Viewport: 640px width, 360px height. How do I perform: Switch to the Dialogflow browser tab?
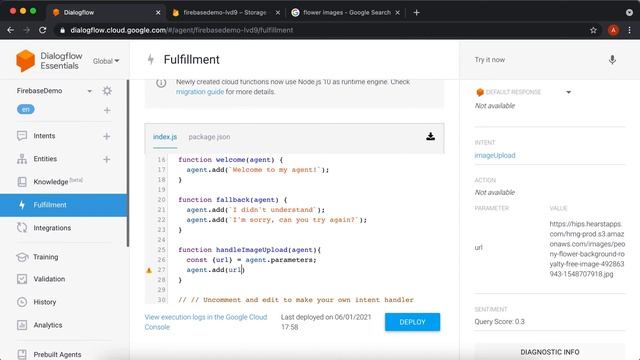pyautogui.click(x=107, y=13)
